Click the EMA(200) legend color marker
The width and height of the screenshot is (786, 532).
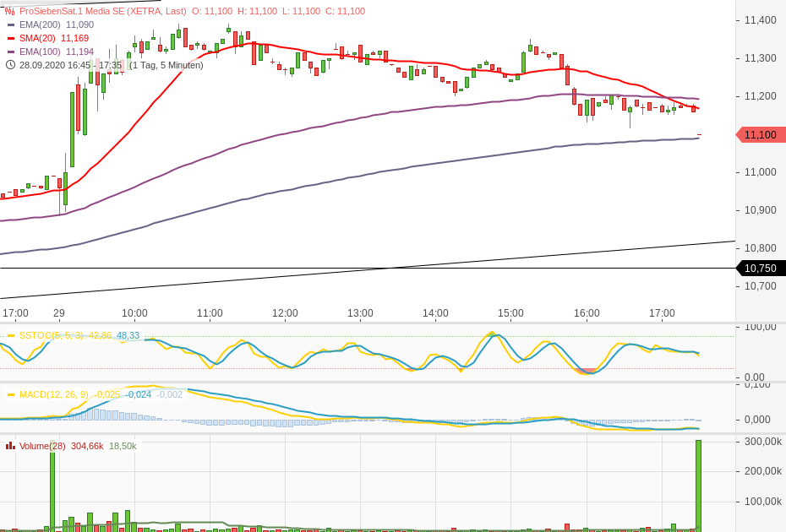pos(10,24)
